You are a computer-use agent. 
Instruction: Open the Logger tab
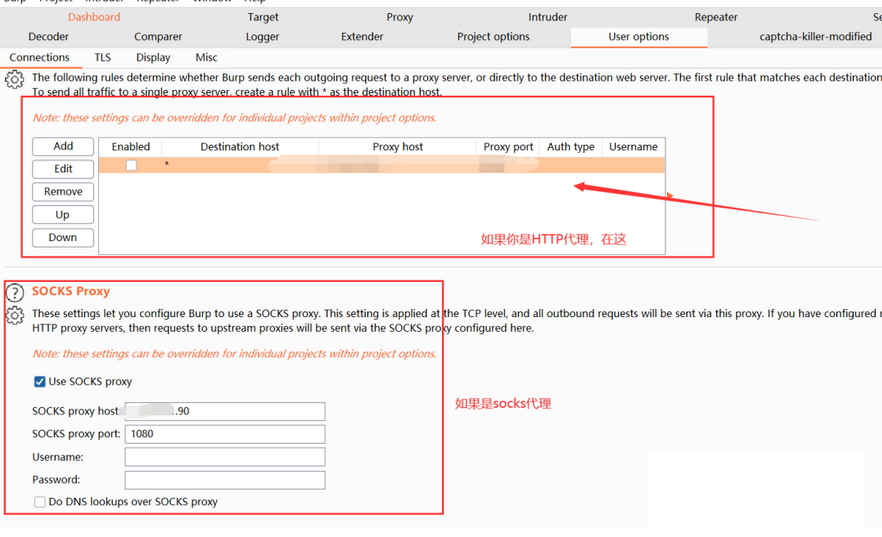click(x=262, y=37)
